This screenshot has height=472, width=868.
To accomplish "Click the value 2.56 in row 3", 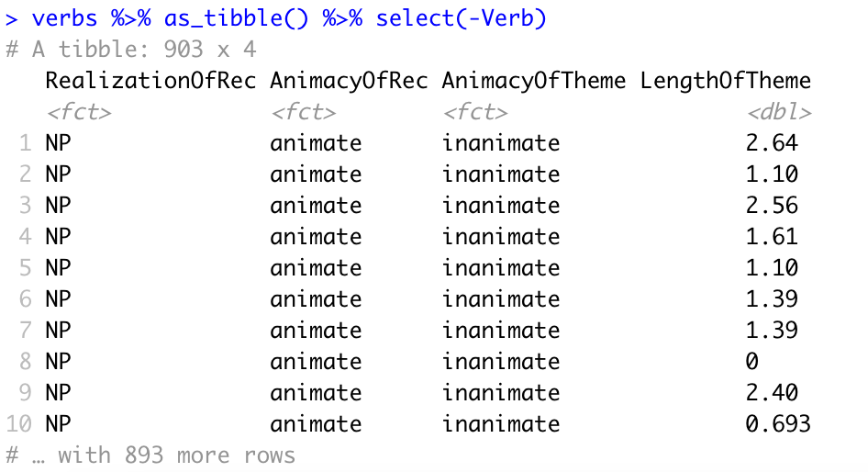I will [772, 206].
